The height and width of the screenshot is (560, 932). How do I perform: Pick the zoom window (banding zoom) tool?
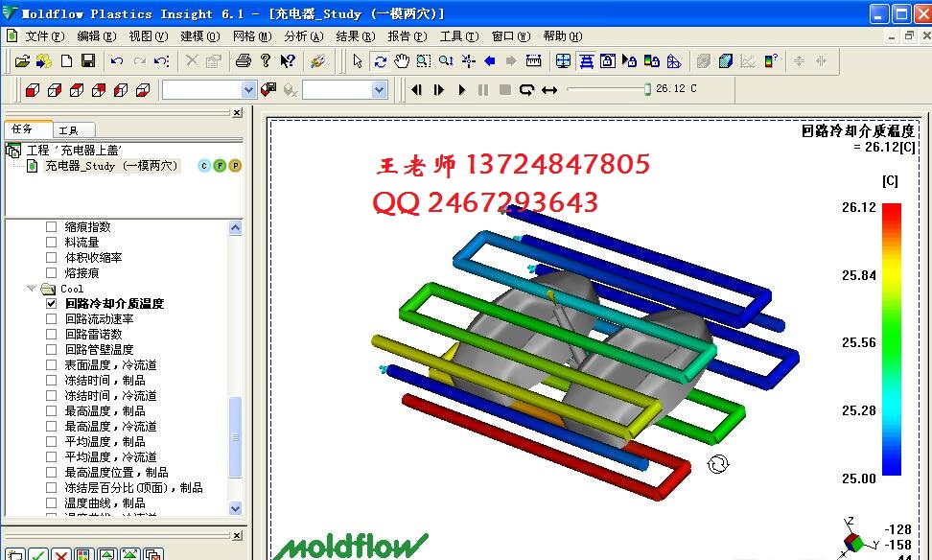tap(423, 60)
